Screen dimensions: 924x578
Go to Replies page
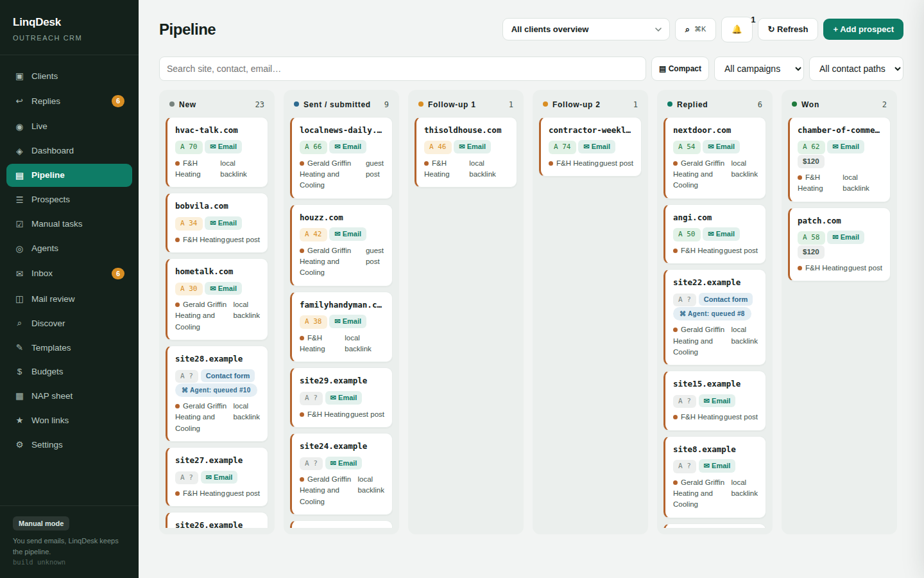[69, 101]
